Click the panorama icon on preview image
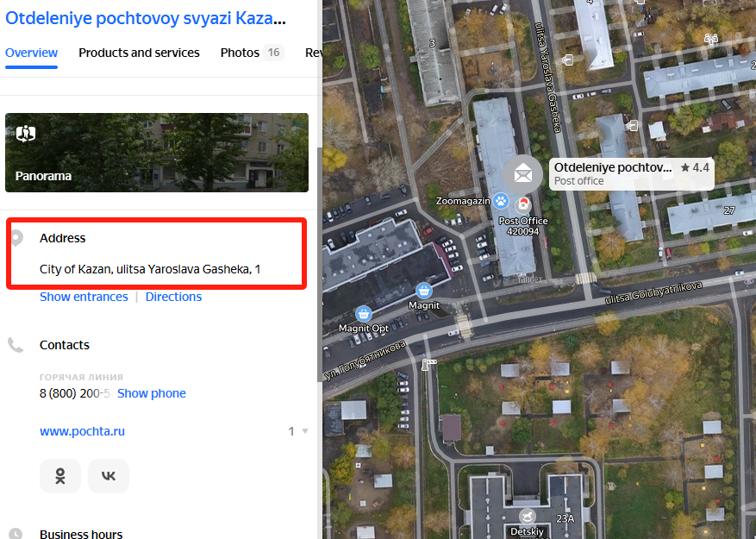Viewport: 756px width, 539px height. pos(26,133)
